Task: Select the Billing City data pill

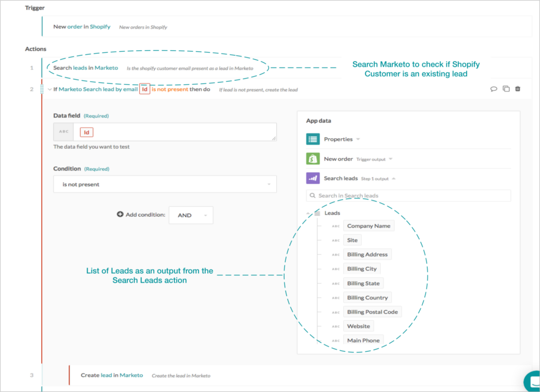Action: click(362, 269)
